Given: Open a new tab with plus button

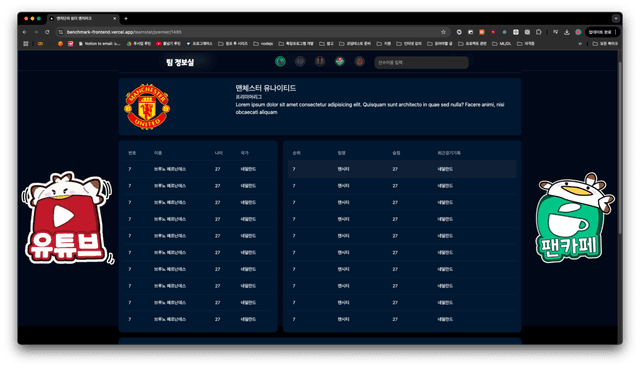Looking at the screenshot, I should (126, 18).
